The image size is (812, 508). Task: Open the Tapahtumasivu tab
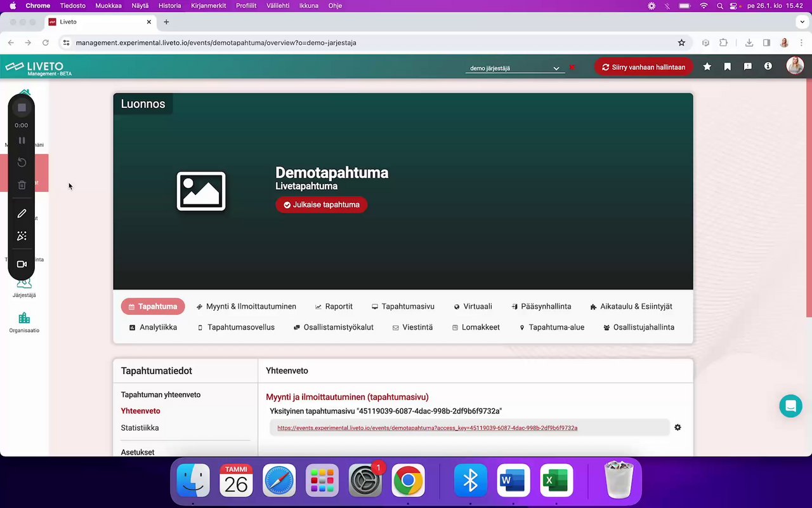click(403, 306)
